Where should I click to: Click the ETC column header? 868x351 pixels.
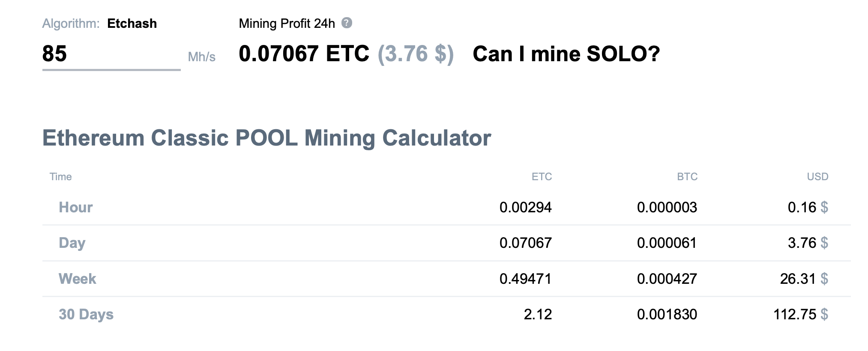pyautogui.click(x=542, y=177)
